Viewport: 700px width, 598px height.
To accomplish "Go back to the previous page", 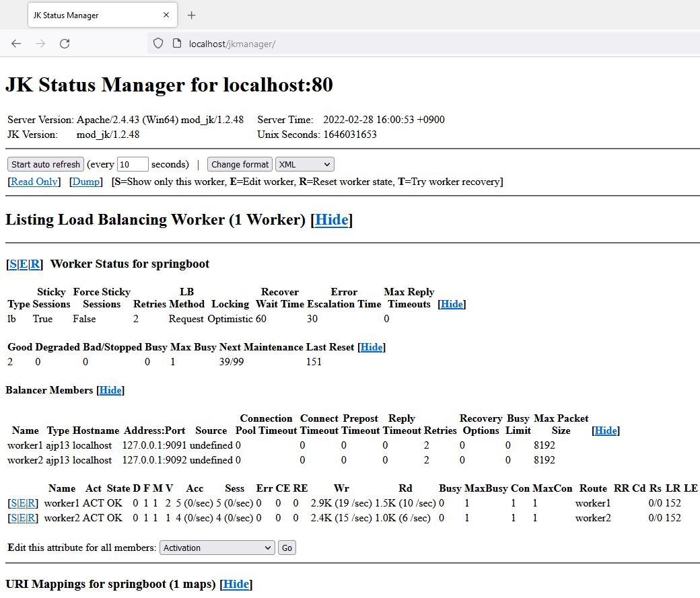I will click(16, 44).
